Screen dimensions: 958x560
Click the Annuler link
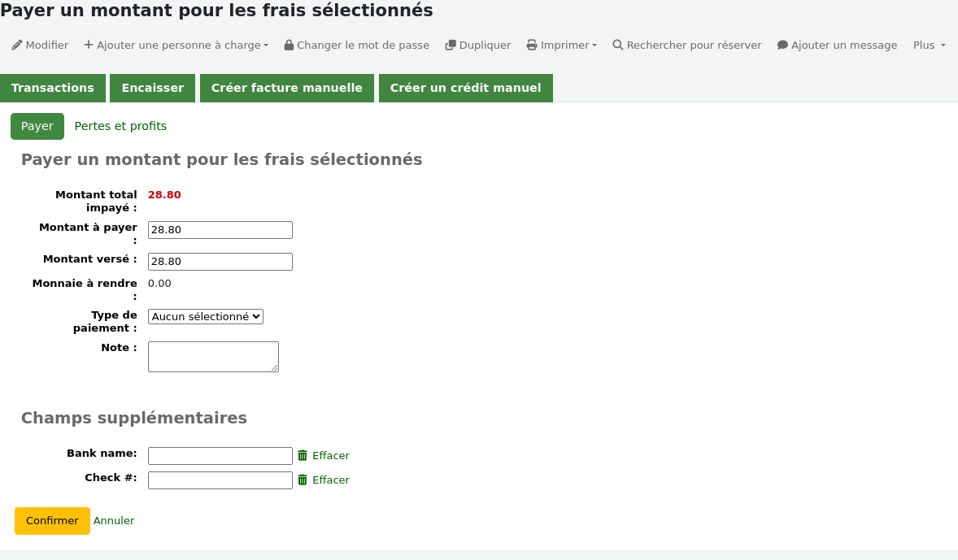[114, 521]
